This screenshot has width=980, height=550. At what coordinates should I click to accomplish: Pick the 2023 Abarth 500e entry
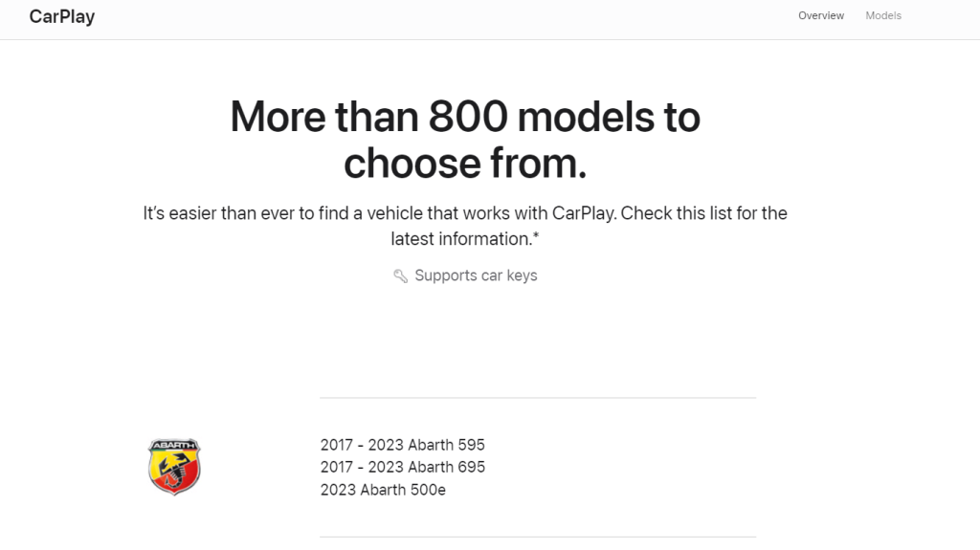point(383,490)
